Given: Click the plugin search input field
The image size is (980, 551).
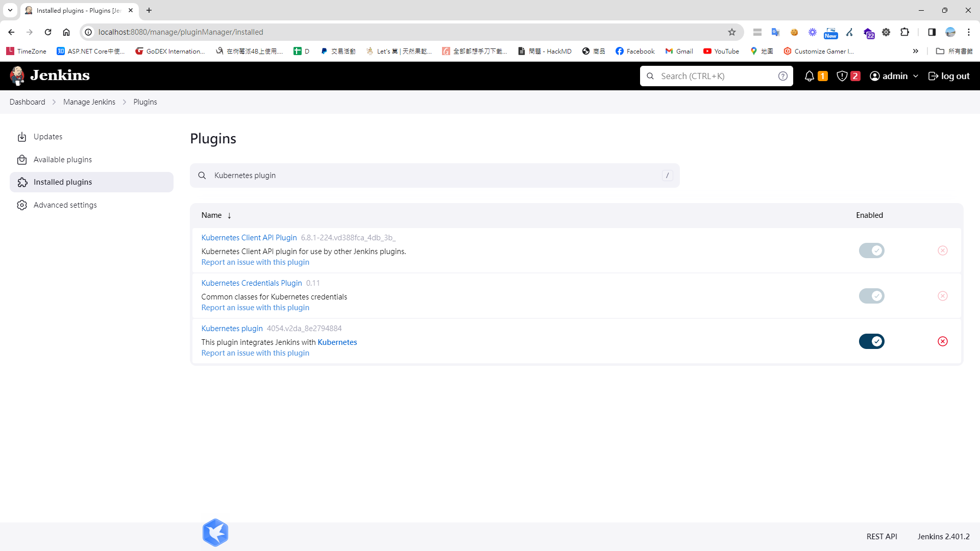Looking at the screenshot, I should (x=434, y=175).
